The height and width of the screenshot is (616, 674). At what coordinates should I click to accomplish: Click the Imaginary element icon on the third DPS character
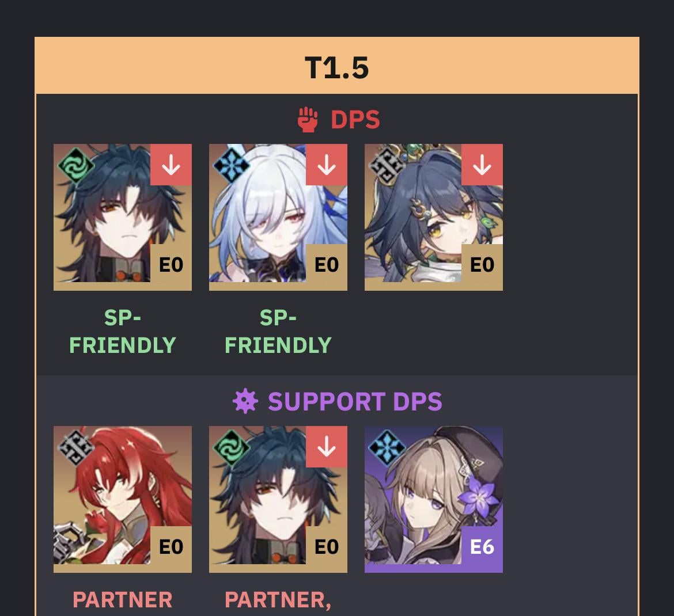[387, 165]
